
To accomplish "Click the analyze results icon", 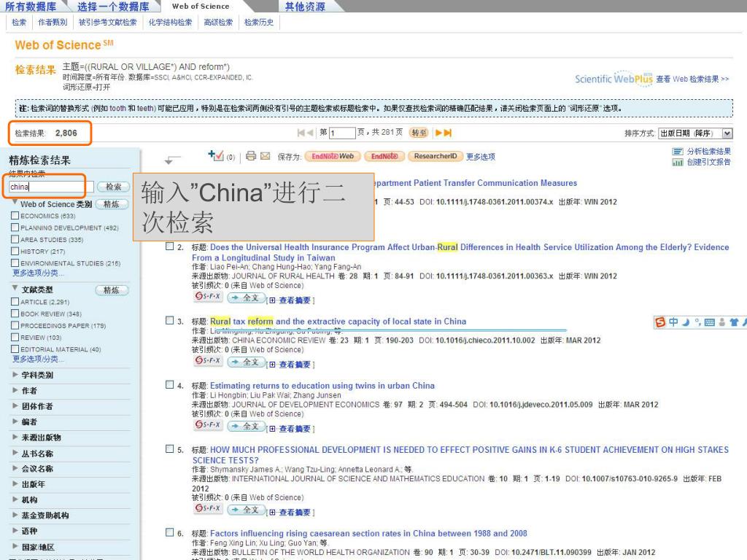I will pos(678,152).
